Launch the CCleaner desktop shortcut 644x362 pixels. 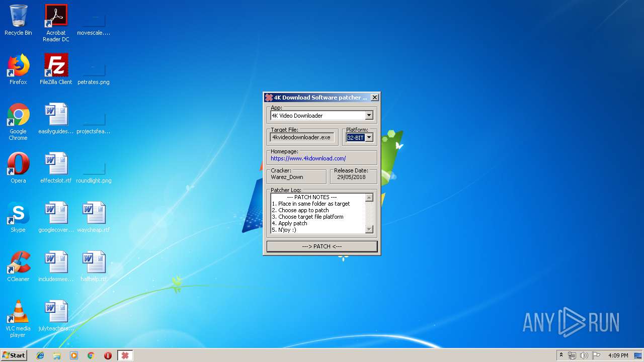(x=18, y=266)
